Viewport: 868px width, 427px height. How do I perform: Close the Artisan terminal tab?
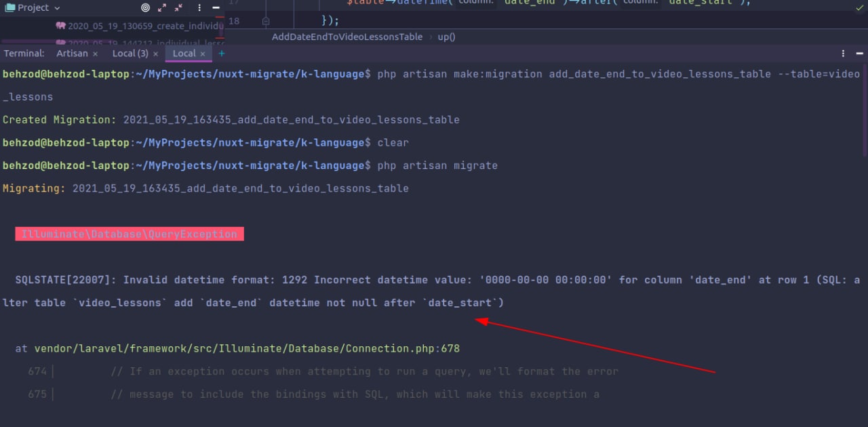click(95, 54)
